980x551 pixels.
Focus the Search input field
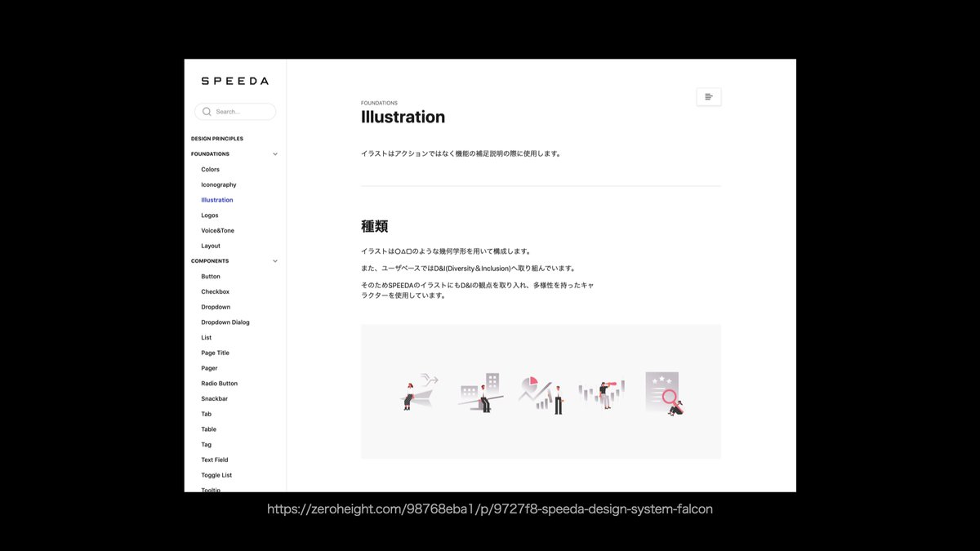pos(235,112)
